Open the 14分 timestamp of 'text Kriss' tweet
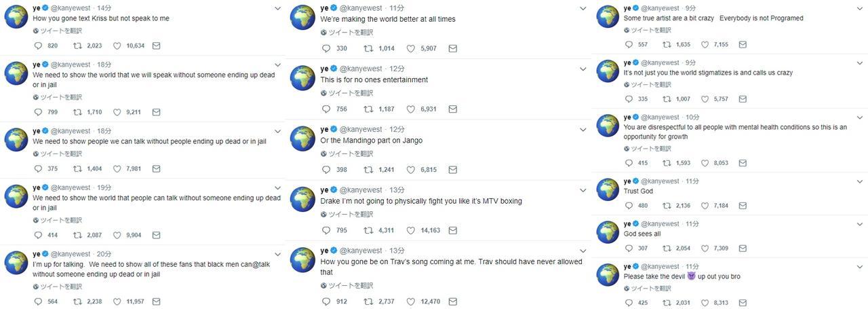This screenshot has width=868, height=309. point(104,8)
